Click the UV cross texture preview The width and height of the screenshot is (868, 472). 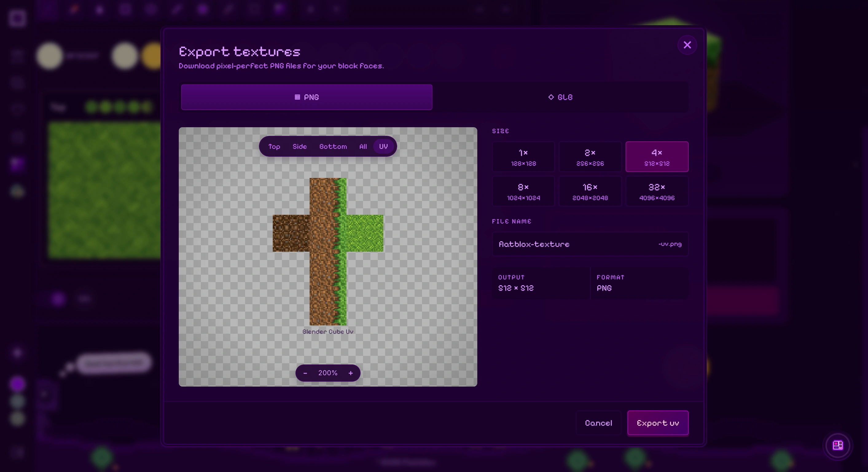click(x=328, y=251)
